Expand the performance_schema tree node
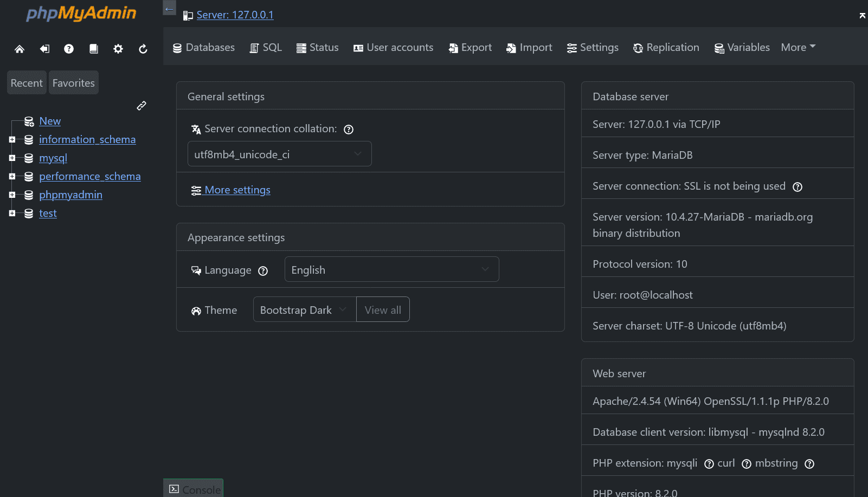This screenshot has height=497, width=868. click(x=12, y=177)
